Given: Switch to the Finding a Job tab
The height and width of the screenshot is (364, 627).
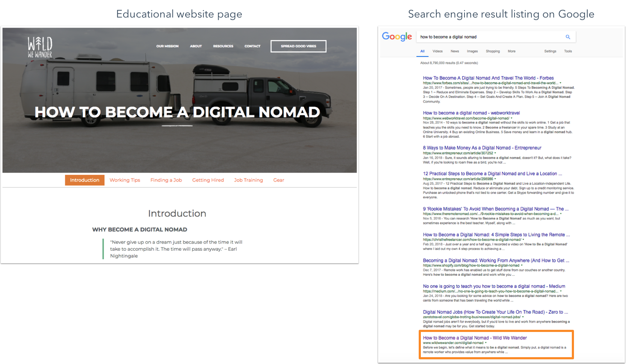Looking at the screenshot, I should click(x=166, y=180).
